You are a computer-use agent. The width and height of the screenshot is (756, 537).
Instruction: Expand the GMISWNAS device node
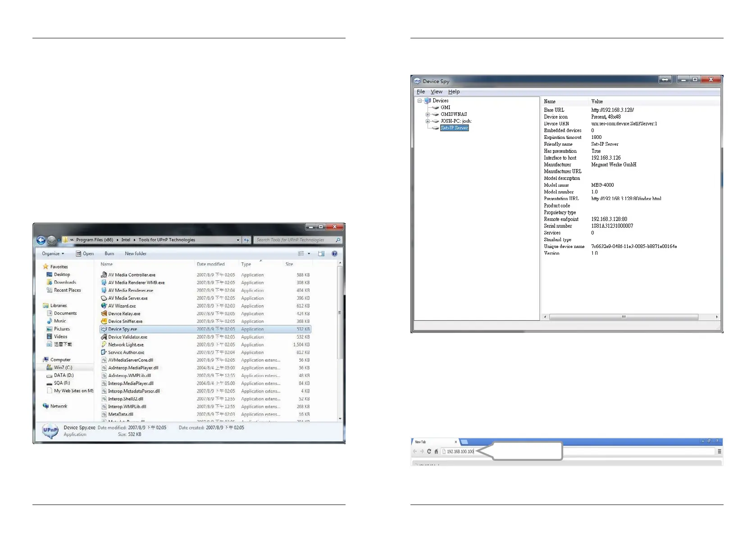coord(428,115)
